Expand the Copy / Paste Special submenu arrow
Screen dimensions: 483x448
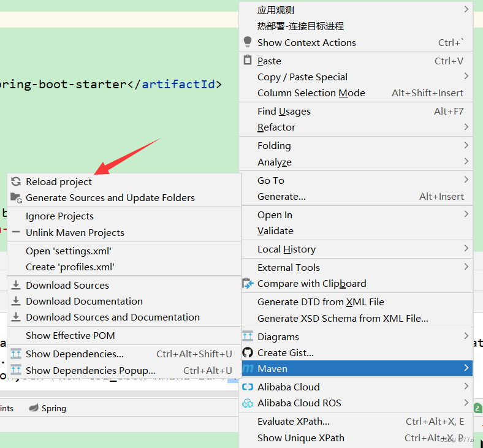point(466,76)
